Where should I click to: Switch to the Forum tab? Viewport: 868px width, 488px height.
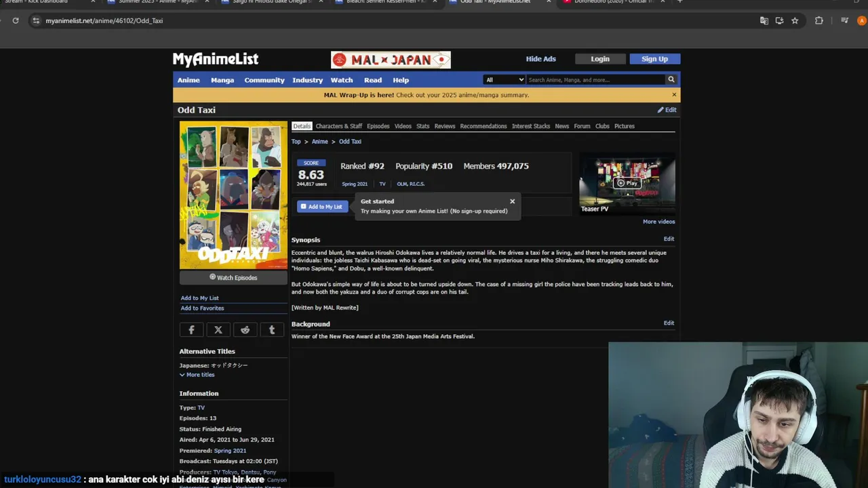coord(582,126)
